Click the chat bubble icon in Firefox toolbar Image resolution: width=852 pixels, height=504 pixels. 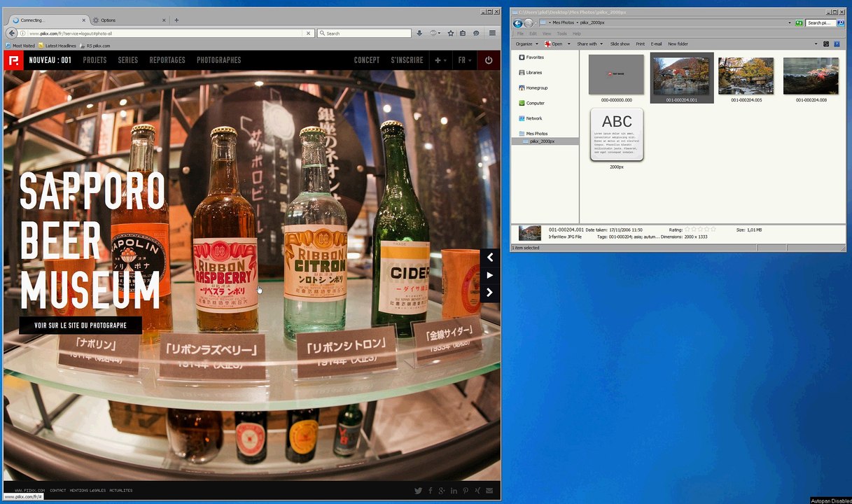[476, 33]
